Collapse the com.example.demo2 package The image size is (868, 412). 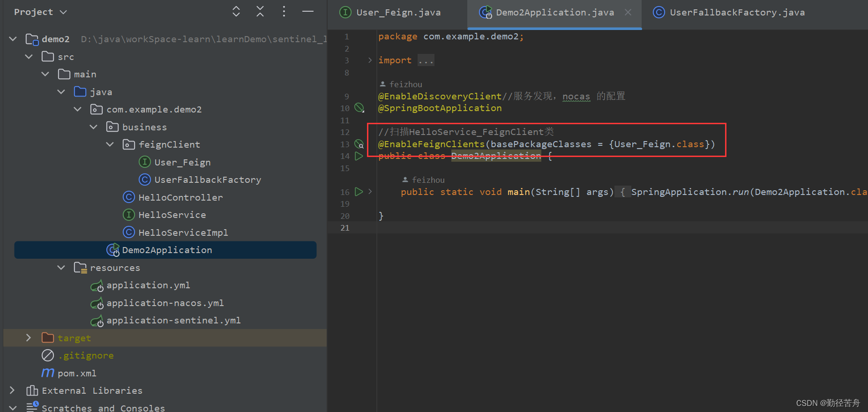(77, 109)
